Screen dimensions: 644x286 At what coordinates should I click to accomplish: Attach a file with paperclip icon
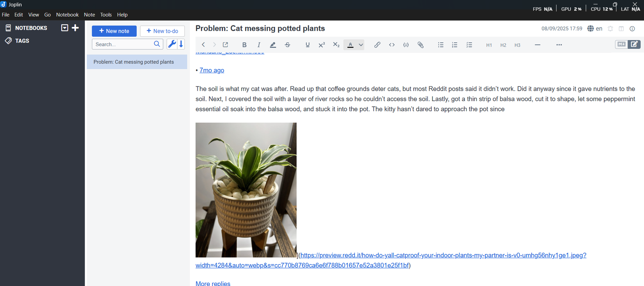coord(420,45)
